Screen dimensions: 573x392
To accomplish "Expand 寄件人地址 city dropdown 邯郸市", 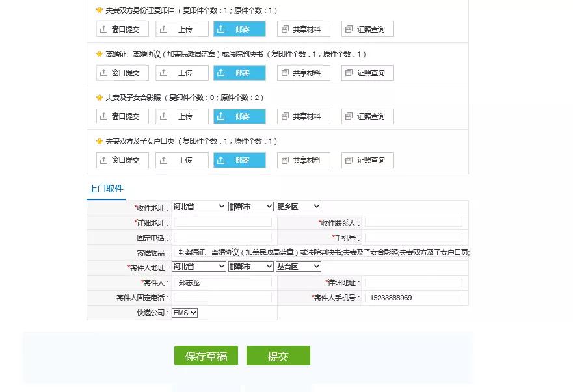I will point(250,267).
